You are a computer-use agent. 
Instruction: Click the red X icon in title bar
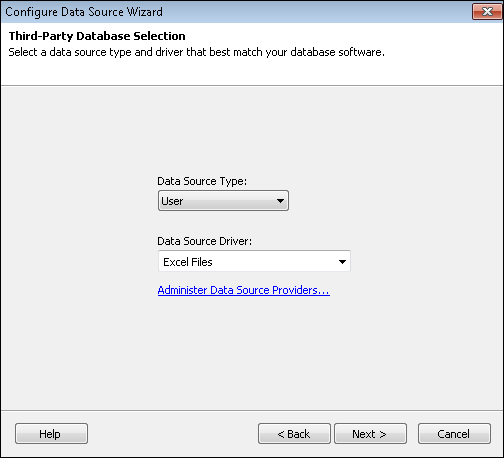[487, 12]
